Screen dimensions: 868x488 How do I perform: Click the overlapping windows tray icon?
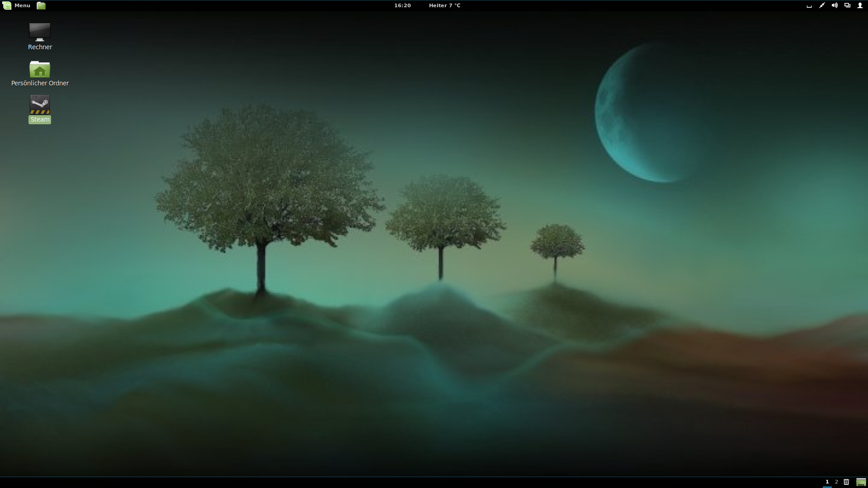(847, 5)
